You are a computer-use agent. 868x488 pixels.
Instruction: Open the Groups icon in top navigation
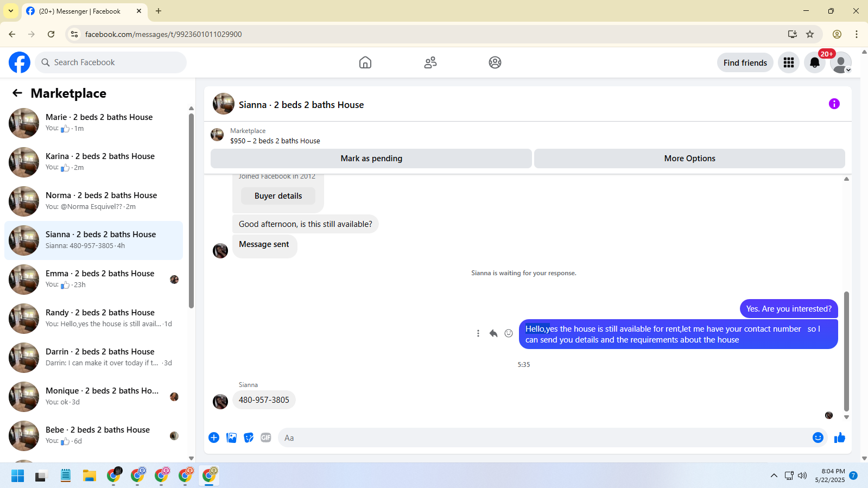495,62
